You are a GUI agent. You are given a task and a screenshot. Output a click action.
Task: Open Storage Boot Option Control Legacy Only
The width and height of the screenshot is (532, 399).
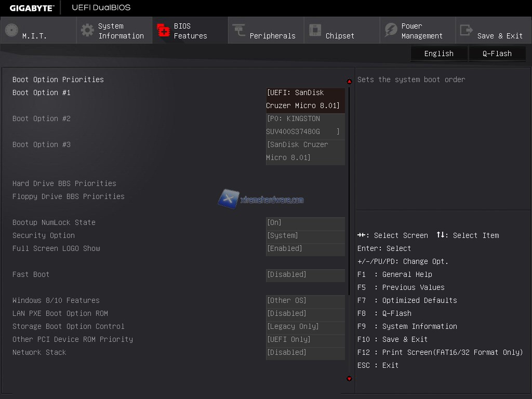305,327
